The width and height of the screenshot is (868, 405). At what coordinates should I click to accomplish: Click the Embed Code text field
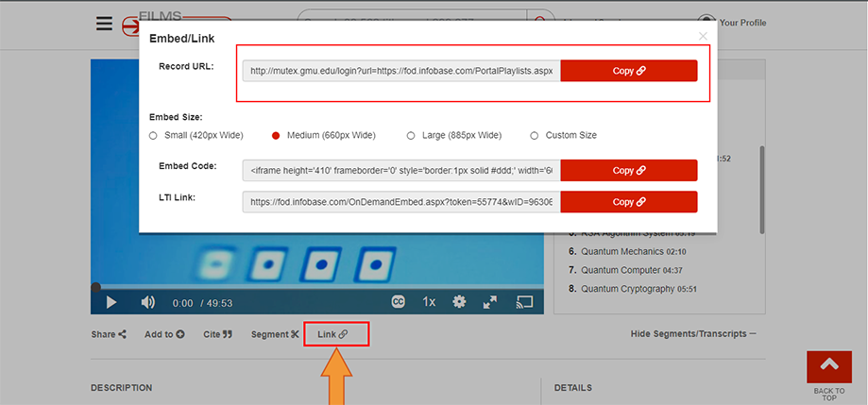point(401,171)
